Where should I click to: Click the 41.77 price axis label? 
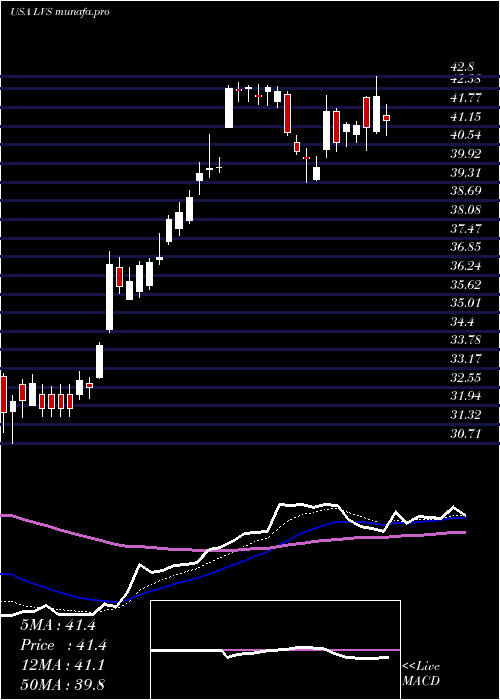click(466, 98)
